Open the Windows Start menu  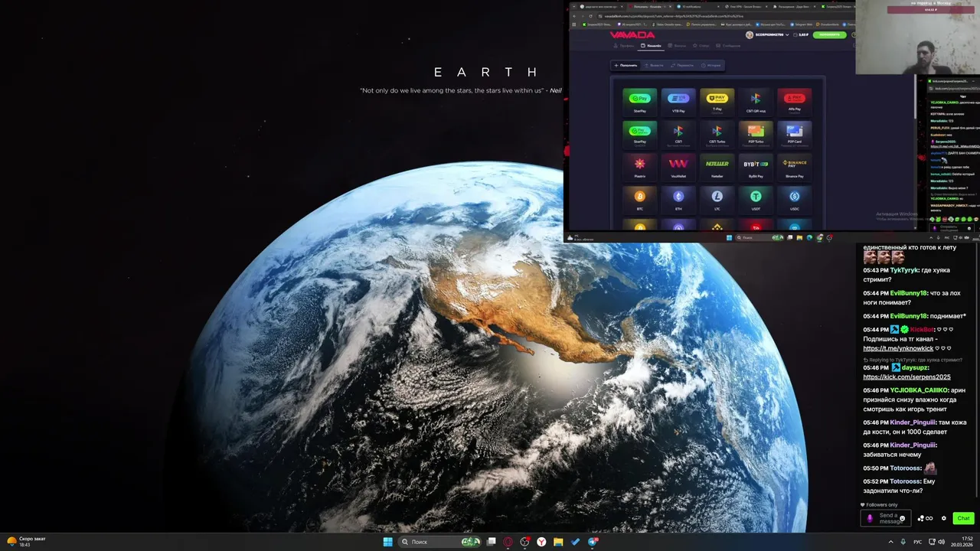(x=387, y=542)
